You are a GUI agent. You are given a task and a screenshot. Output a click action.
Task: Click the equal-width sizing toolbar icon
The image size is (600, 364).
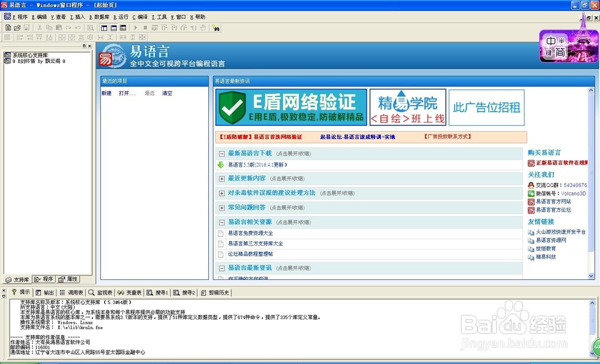click(123, 37)
